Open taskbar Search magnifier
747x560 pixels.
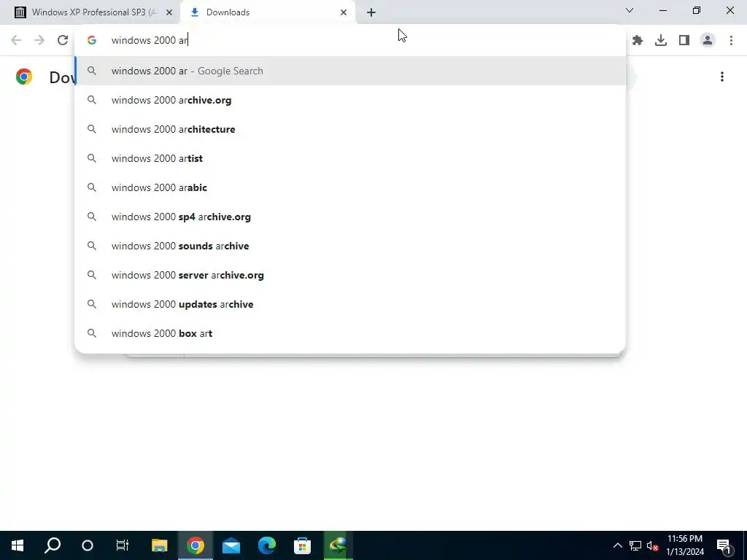click(53, 545)
